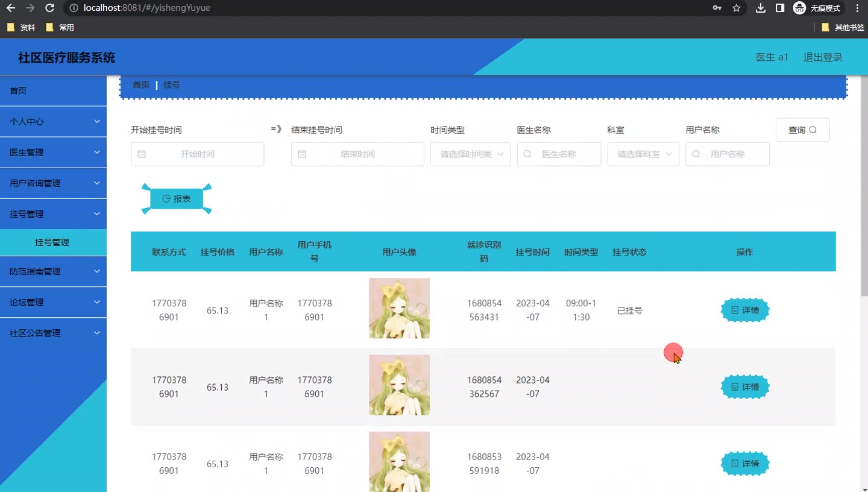Expand 防范指南管理 sidebar menu
The height and width of the screenshot is (492, 868).
click(53, 271)
